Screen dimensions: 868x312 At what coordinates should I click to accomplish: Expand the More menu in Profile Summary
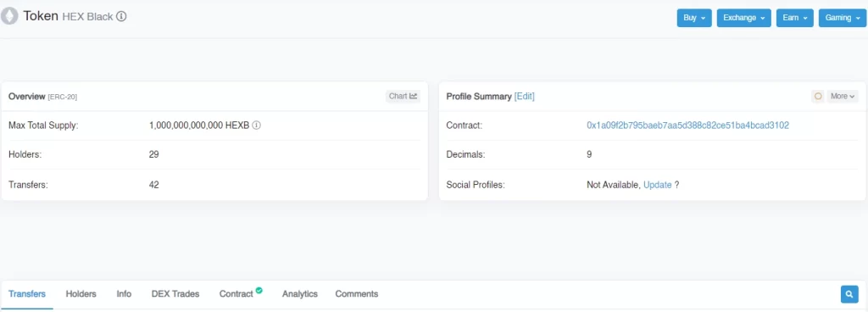point(843,97)
